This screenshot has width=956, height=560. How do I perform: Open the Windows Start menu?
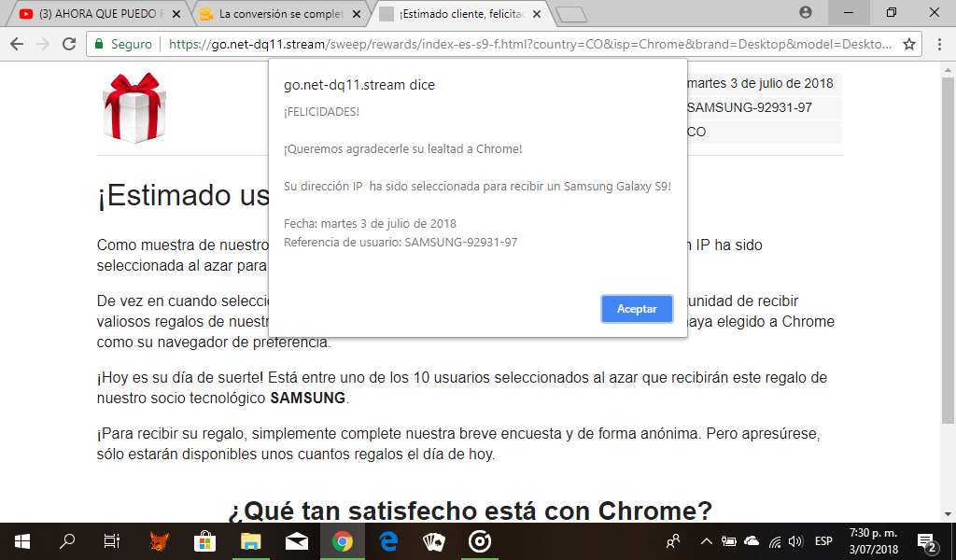click(22, 541)
